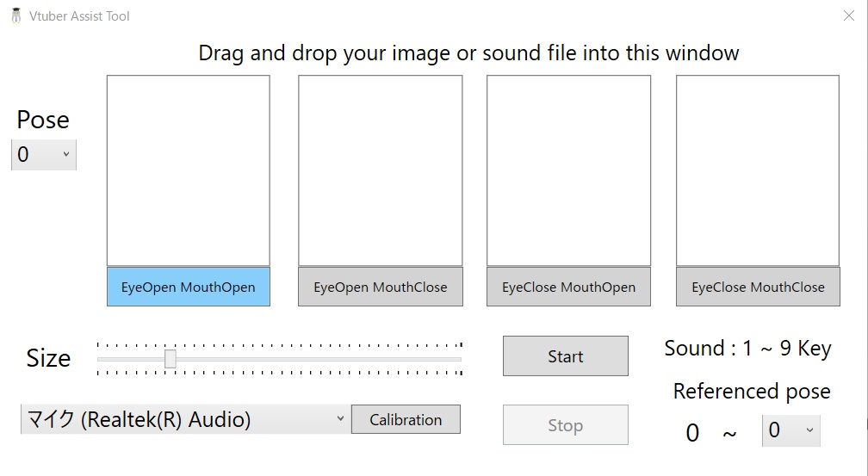Click the Start button
This screenshot has width=868, height=476.
pyautogui.click(x=565, y=355)
